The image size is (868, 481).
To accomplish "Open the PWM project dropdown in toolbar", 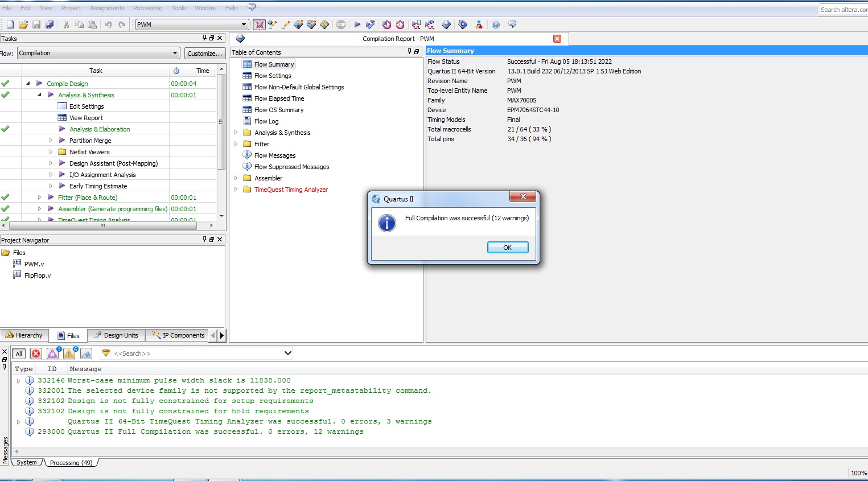I will point(244,24).
